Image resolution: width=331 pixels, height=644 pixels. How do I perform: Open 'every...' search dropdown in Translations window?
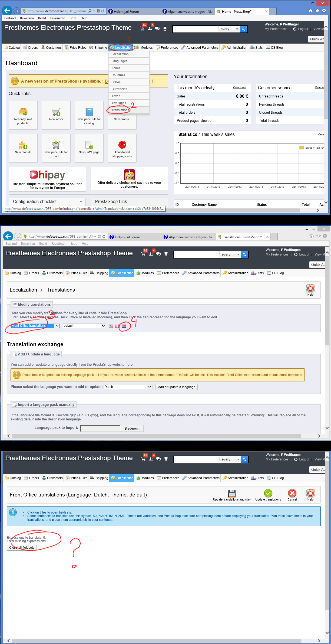230,254
